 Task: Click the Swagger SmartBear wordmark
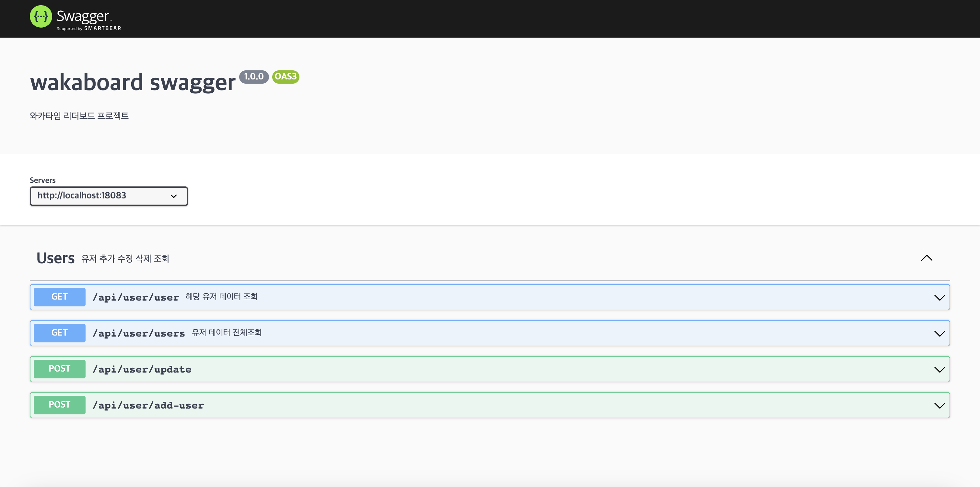tap(88, 20)
